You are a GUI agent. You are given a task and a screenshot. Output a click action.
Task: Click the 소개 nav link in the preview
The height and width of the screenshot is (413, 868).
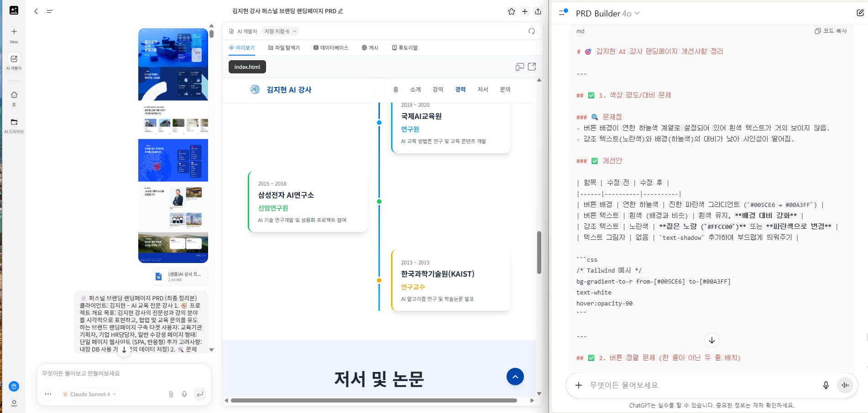(415, 89)
